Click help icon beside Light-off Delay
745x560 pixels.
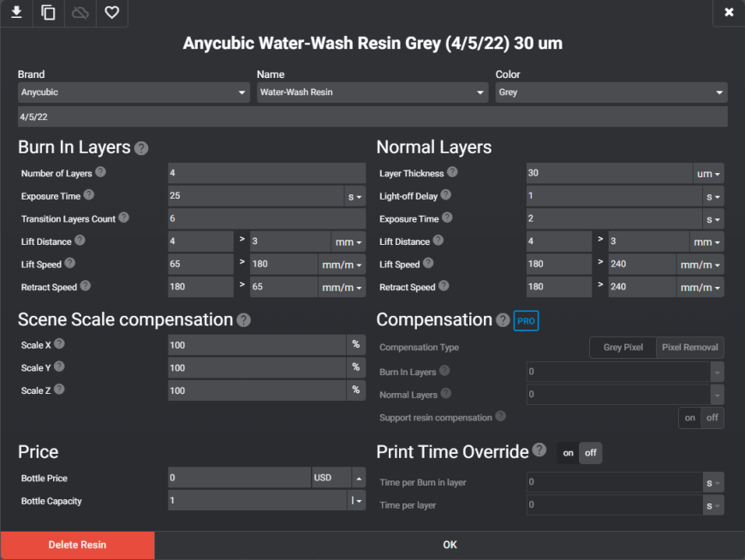445,194
